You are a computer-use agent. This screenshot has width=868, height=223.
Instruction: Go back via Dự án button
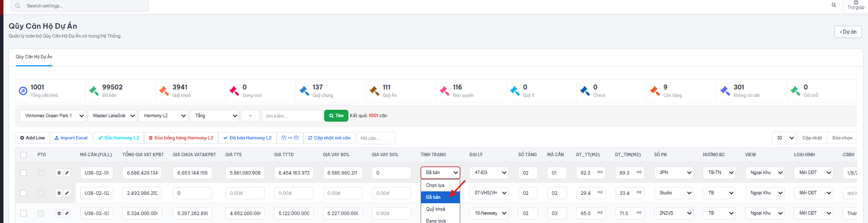(848, 32)
